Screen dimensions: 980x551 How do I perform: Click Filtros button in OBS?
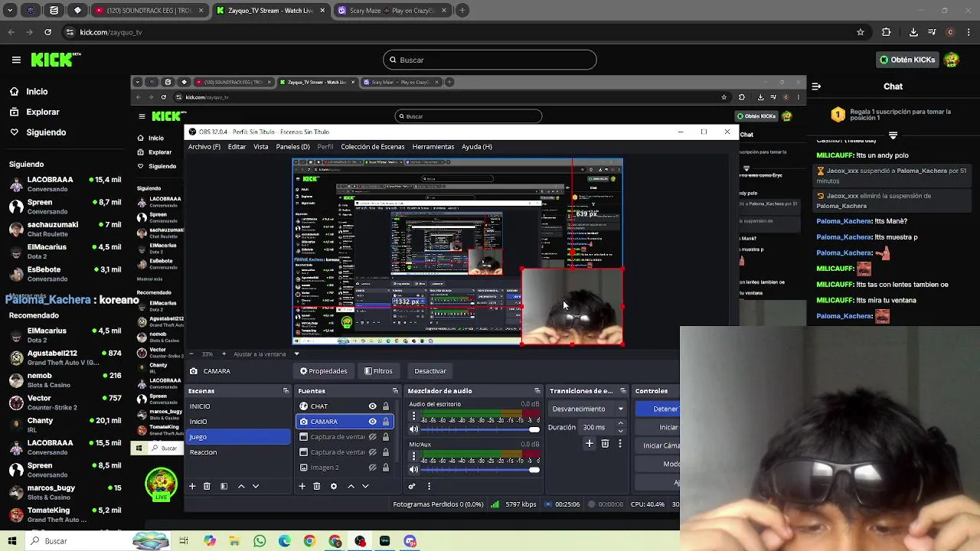click(378, 371)
